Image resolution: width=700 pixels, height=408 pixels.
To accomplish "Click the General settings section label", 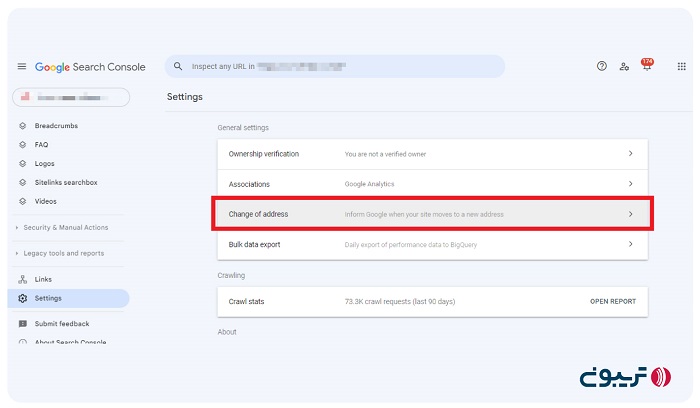I will tap(243, 128).
